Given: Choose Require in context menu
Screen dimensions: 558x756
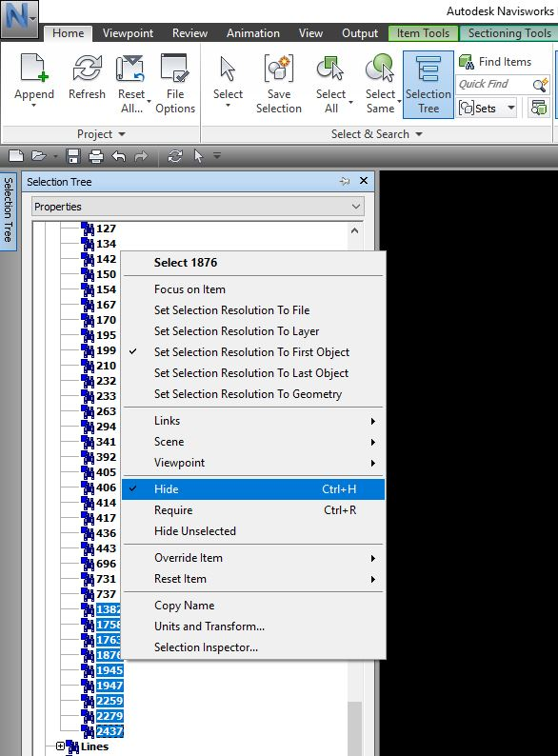Looking at the screenshot, I should click(x=253, y=510).
